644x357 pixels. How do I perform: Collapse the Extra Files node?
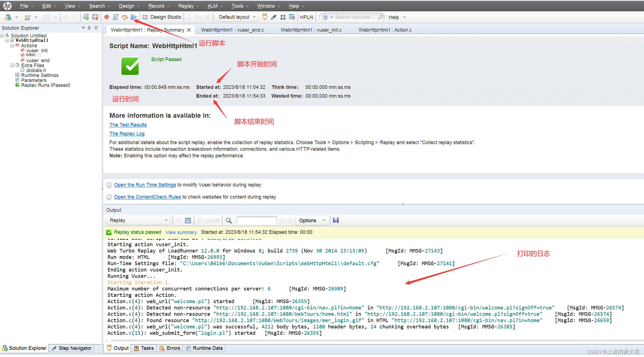pyautogui.click(x=12, y=65)
